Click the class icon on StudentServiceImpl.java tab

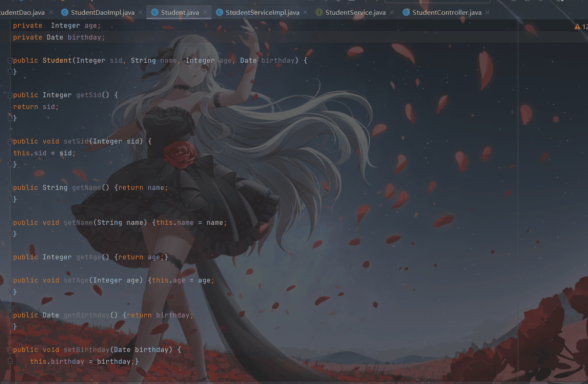pos(220,12)
